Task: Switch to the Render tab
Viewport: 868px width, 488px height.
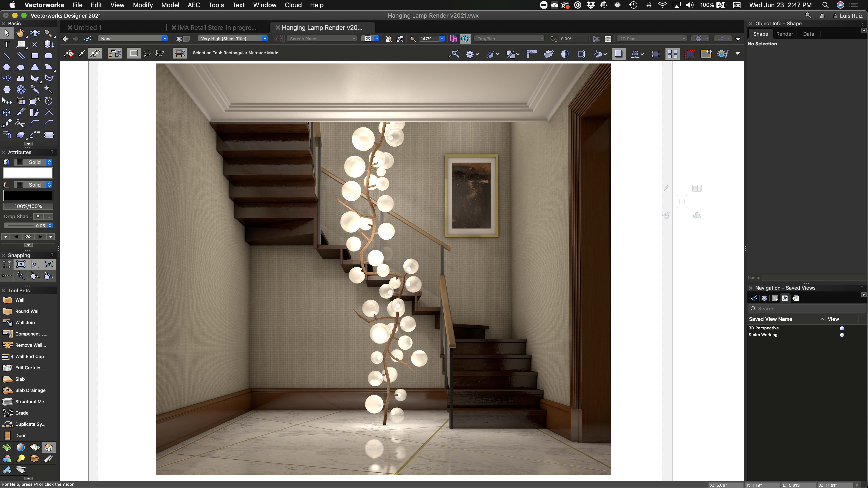Action: (784, 34)
